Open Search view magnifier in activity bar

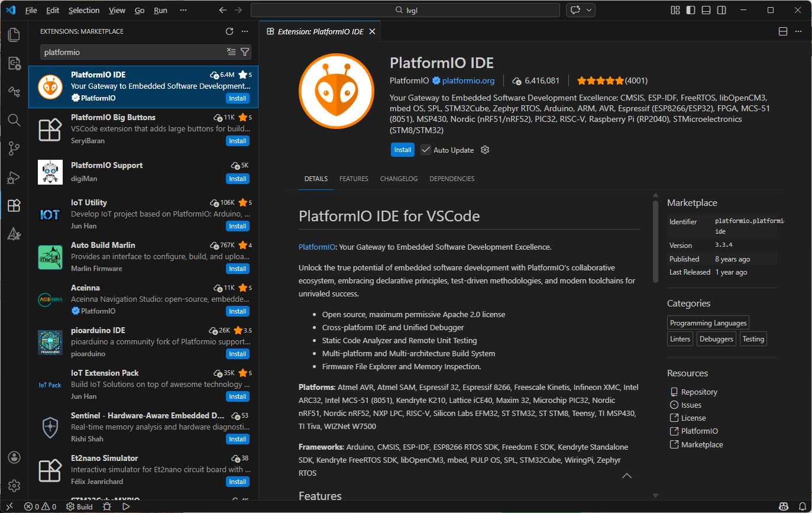[14, 120]
